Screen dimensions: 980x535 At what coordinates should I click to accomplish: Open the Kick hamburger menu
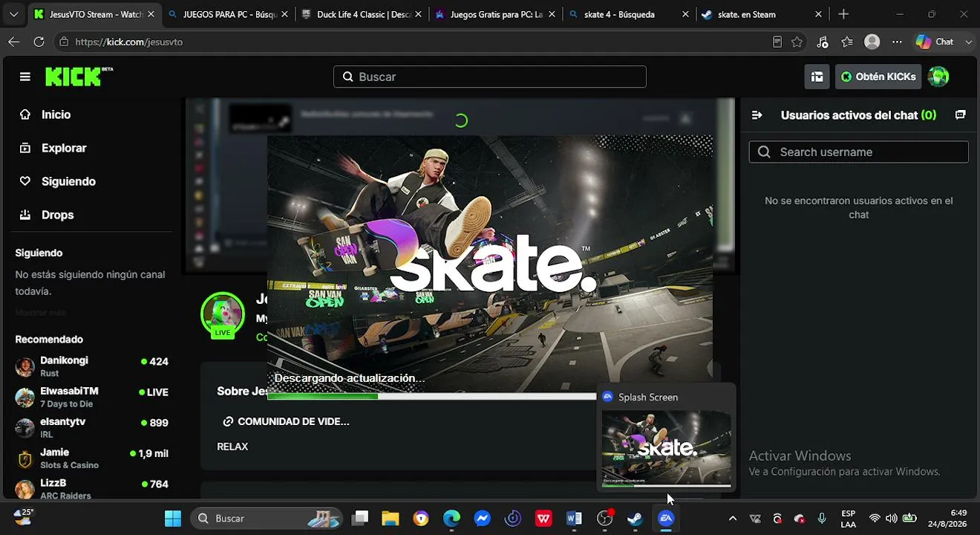click(x=25, y=77)
